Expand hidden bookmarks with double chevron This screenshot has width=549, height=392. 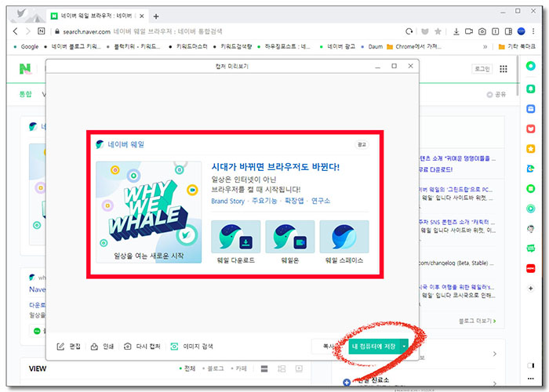click(x=485, y=46)
